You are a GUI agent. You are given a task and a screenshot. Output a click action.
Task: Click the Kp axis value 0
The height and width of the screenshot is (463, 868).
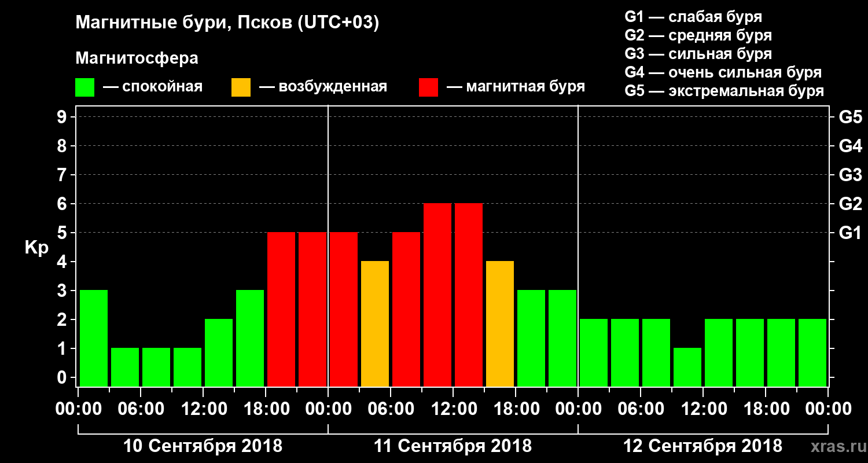63,377
